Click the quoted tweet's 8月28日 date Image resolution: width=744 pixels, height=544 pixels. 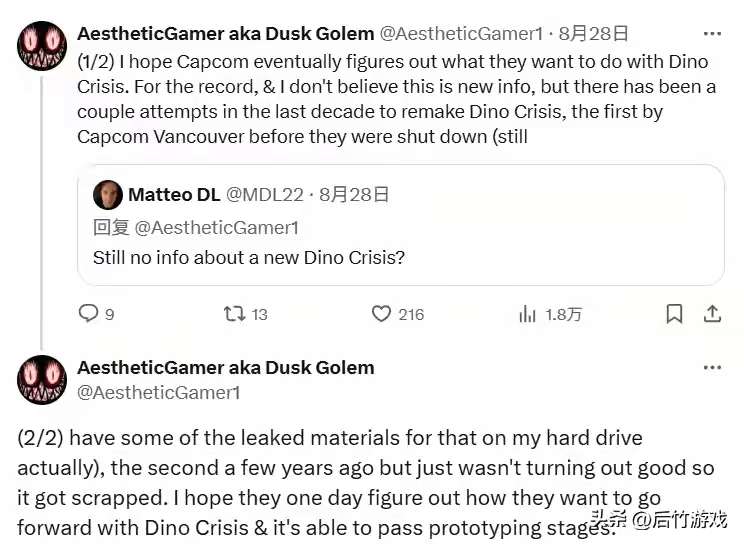[354, 195]
